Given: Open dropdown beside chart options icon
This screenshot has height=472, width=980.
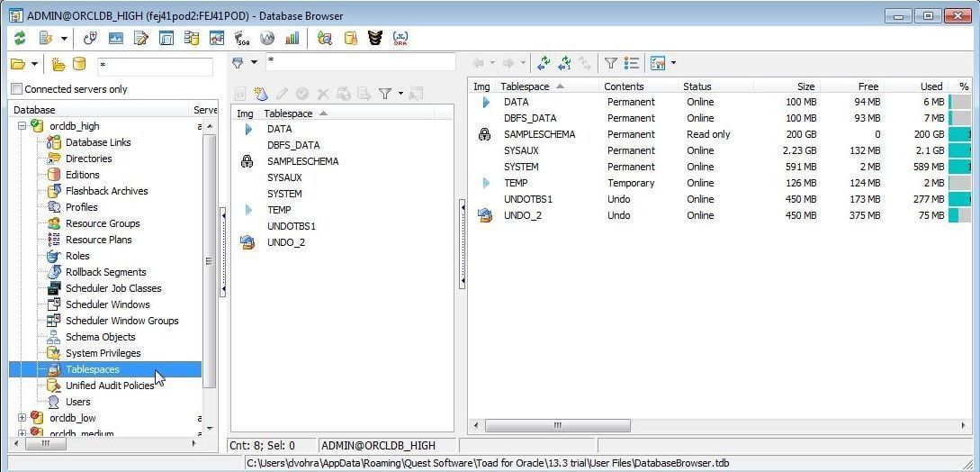Looking at the screenshot, I should pos(673,62).
